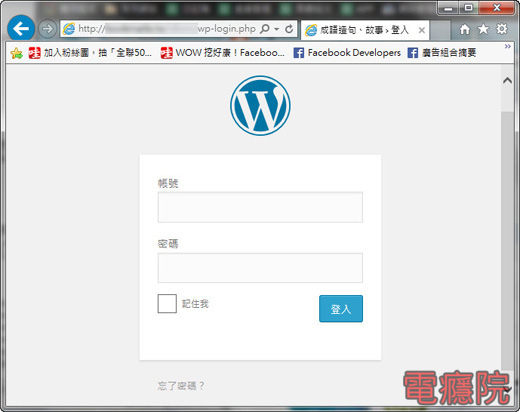
Task: Open the address bar dropdown arrow
Action: (x=277, y=29)
